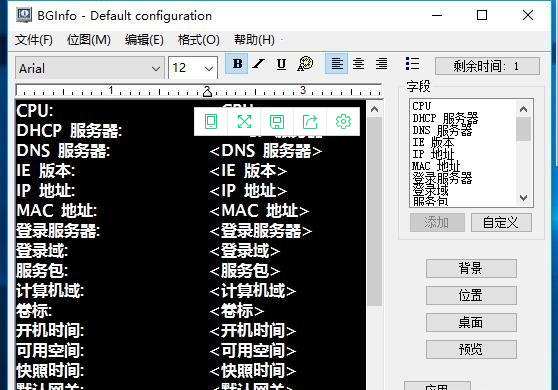Screen dimensions: 558x390
Task: Click the <IP 地址> placeholder in editor
Action: coord(248,191)
